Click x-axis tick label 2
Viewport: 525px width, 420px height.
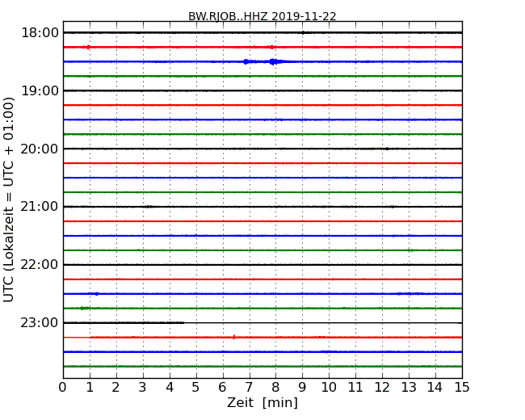[115, 387]
